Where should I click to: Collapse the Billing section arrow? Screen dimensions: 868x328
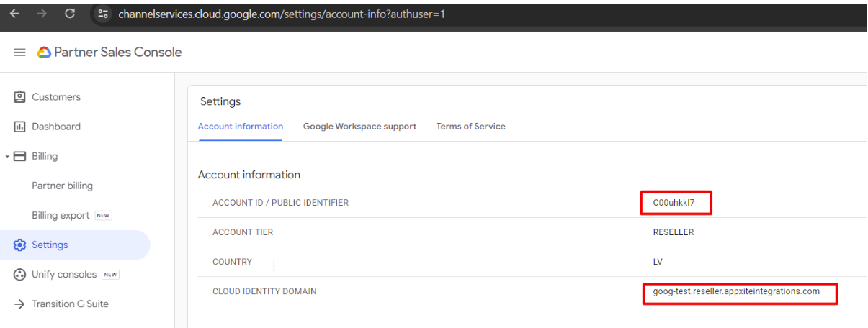pos(7,156)
